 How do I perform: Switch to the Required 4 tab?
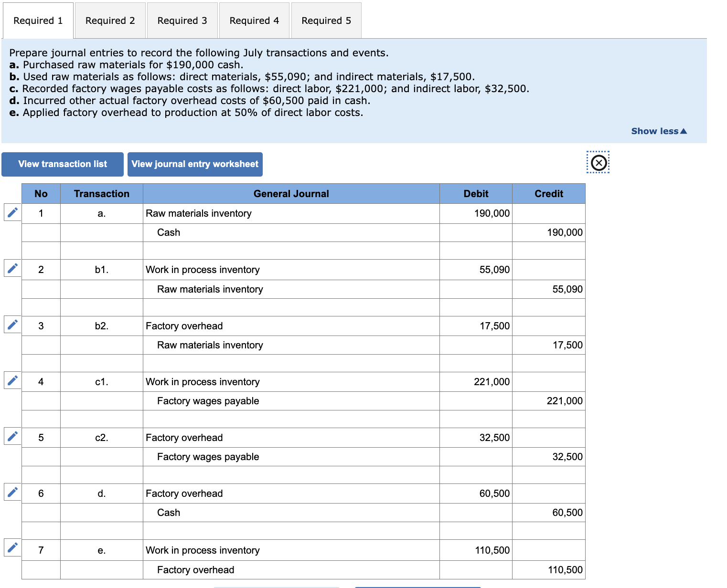coord(254,21)
